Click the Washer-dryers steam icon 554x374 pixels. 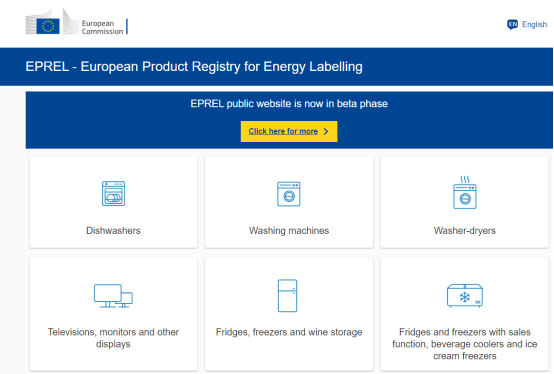pyautogui.click(x=465, y=192)
